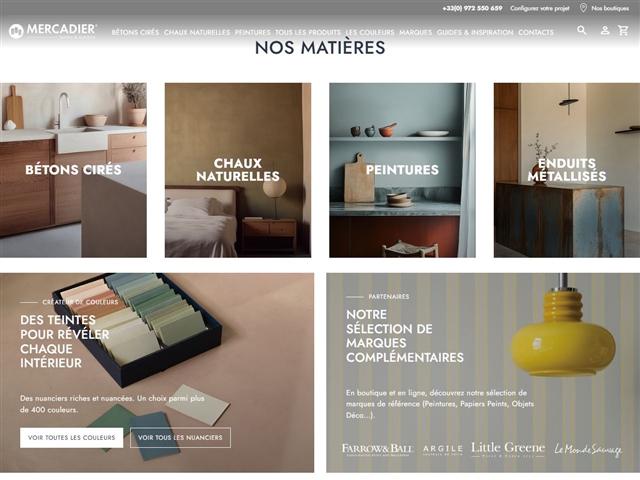Open the Peintures category tile
Viewport: 640px width, 480px height.
[402, 170]
